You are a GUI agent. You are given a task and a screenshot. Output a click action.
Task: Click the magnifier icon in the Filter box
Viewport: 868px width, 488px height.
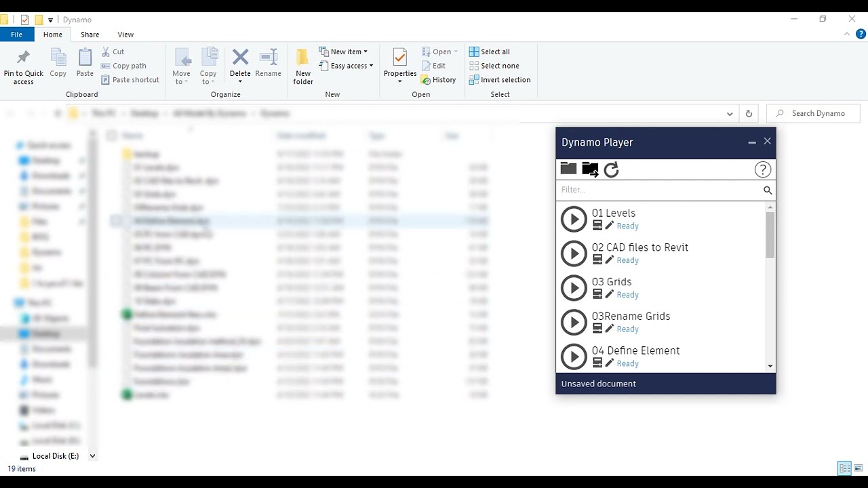point(768,190)
